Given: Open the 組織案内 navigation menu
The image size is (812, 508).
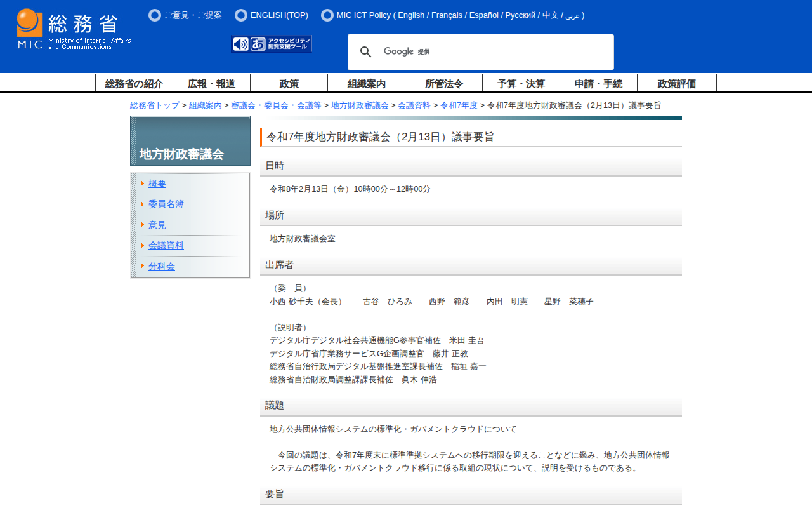Looking at the screenshot, I should pos(366,83).
